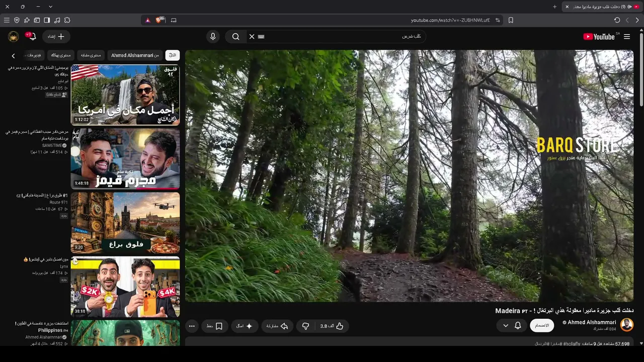Screen dimensions: 644x362
Task: Open YouTube notifications bell
Action: pyautogui.click(x=31, y=37)
